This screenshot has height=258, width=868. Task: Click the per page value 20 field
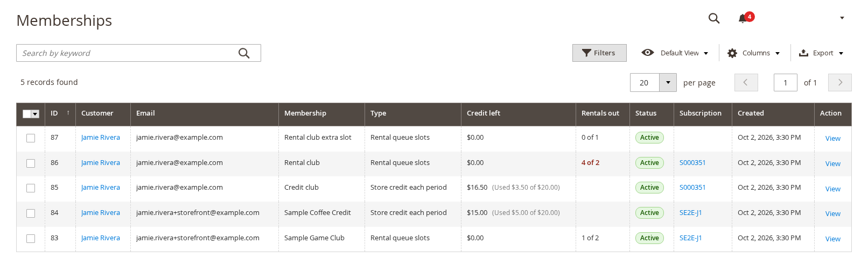coord(645,83)
